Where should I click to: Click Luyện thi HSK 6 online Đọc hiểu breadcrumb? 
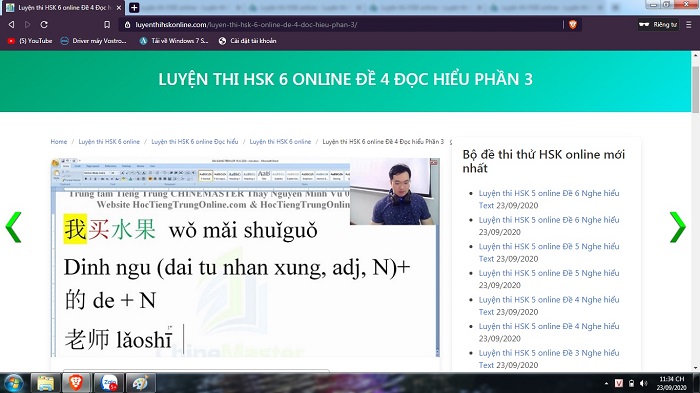coord(195,142)
